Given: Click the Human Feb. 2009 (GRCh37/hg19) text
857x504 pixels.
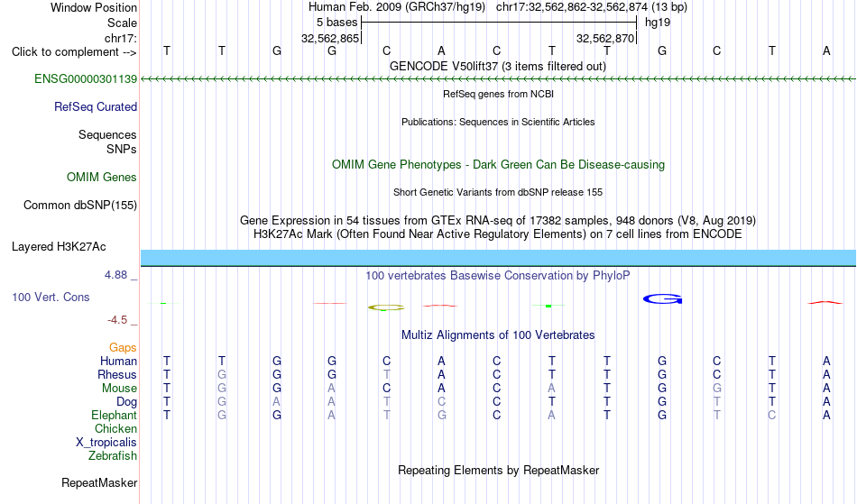Looking at the screenshot, I should (397, 7).
